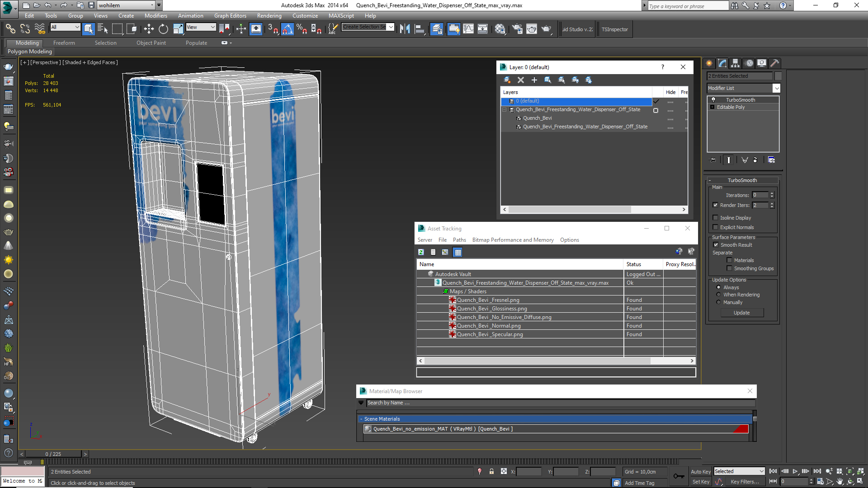This screenshot has width=868, height=488.
Task: Activate the Select Object tool
Action: coord(89,29)
